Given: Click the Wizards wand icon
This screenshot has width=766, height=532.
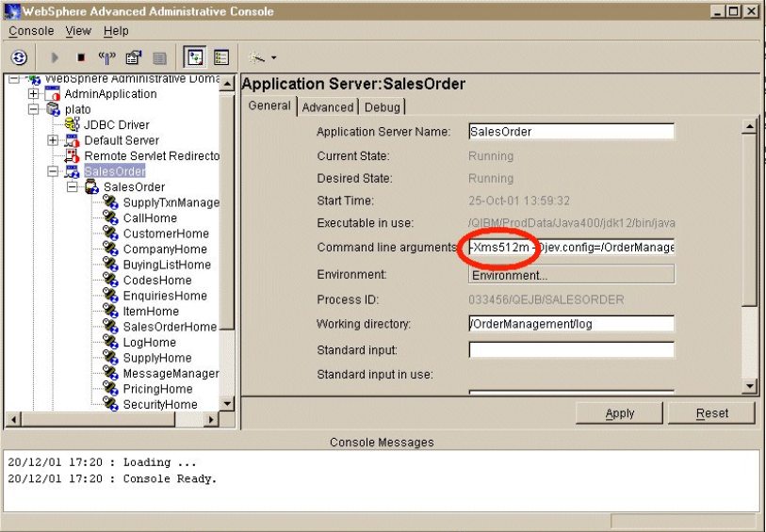Looking at the screenshot, I should pos(256,57).
